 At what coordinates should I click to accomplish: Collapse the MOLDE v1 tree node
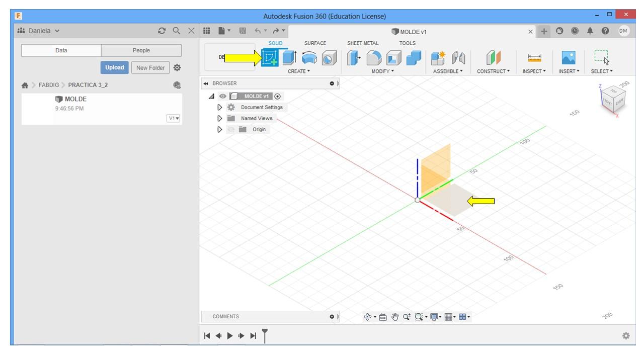(211, 96)
